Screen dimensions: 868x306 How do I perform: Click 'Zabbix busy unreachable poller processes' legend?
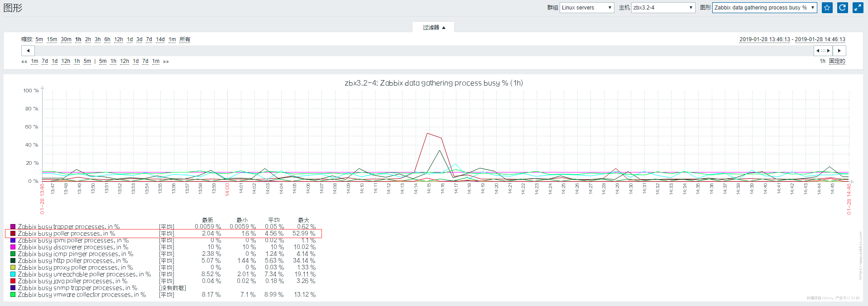point(84,274)
